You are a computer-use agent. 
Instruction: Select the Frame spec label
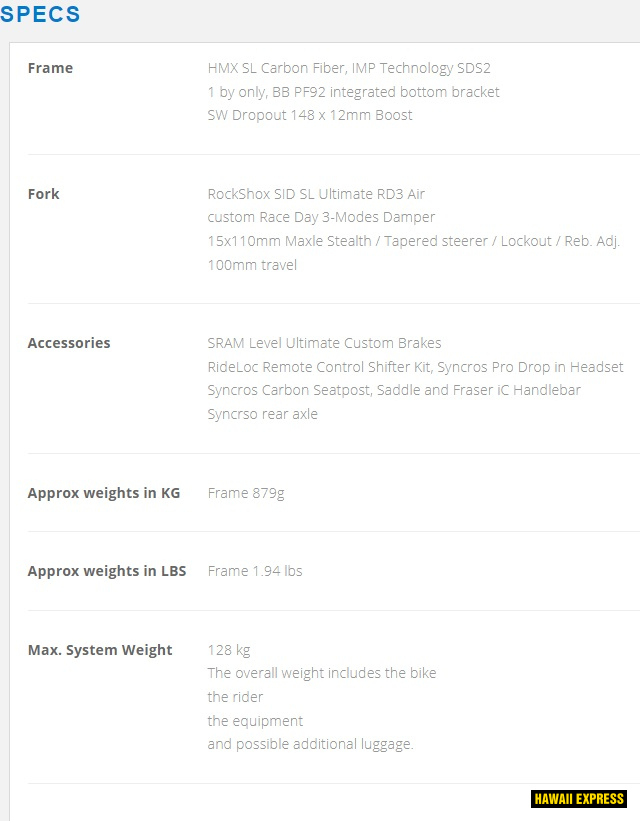50,68
